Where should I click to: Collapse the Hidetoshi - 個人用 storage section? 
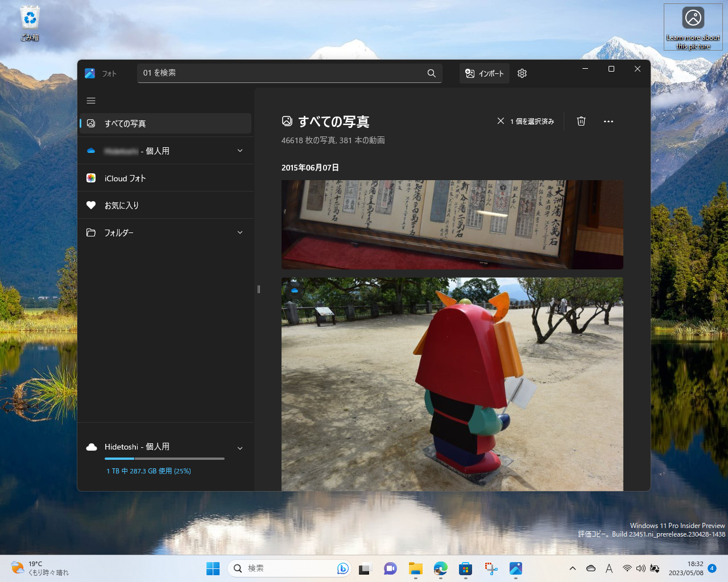(x=239, y=447)
